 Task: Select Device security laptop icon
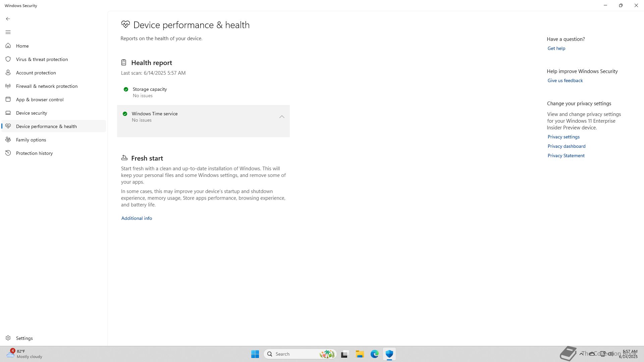(8, 113)
